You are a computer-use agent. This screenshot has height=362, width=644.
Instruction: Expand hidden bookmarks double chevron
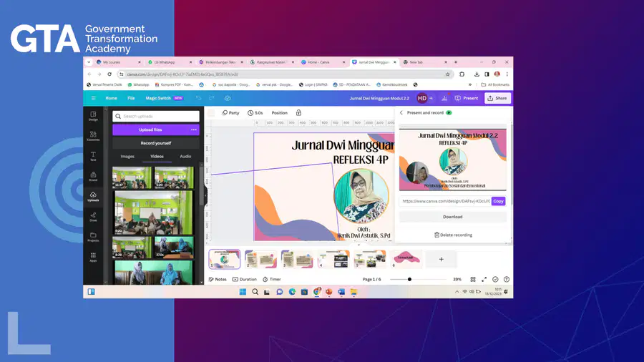pyautogui.click(x=470, y=84)
